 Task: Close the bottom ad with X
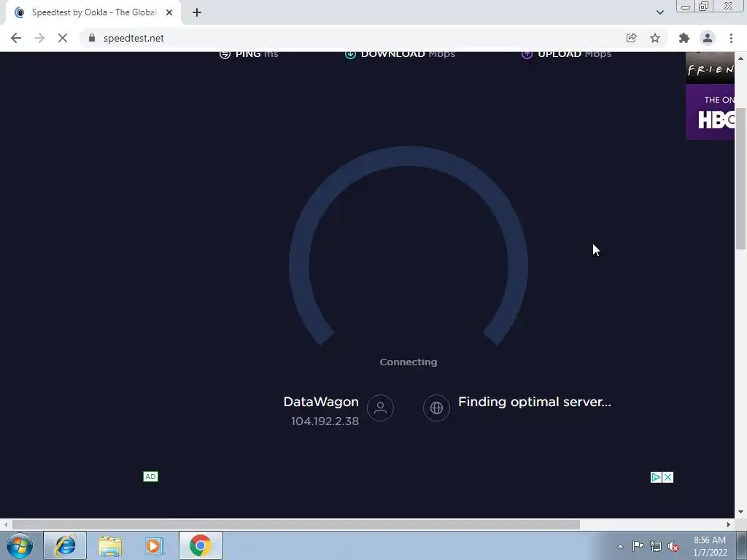[x=668, y=477]
